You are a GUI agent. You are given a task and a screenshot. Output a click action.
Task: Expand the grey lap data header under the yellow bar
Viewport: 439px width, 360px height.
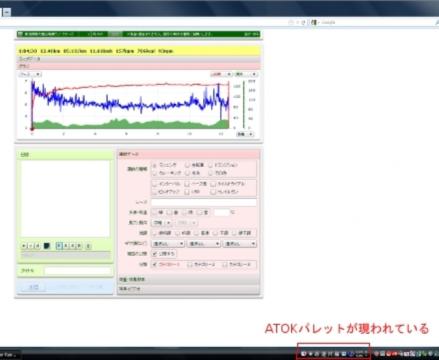[x=138, y=59]
